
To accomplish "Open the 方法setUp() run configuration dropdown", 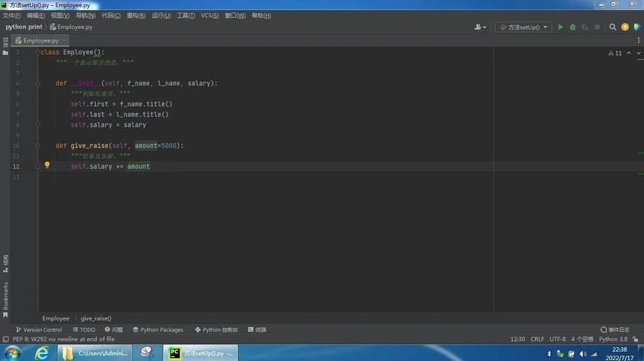I will [524, 27].
